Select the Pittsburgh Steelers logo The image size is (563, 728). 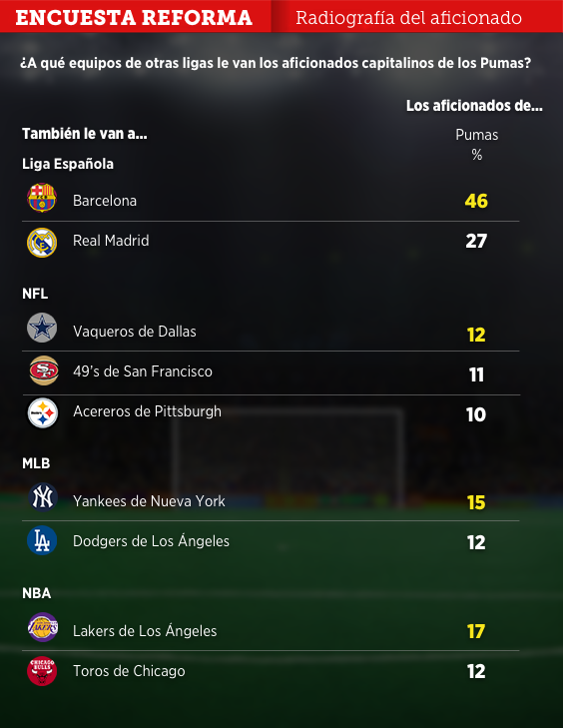(43, 412)
